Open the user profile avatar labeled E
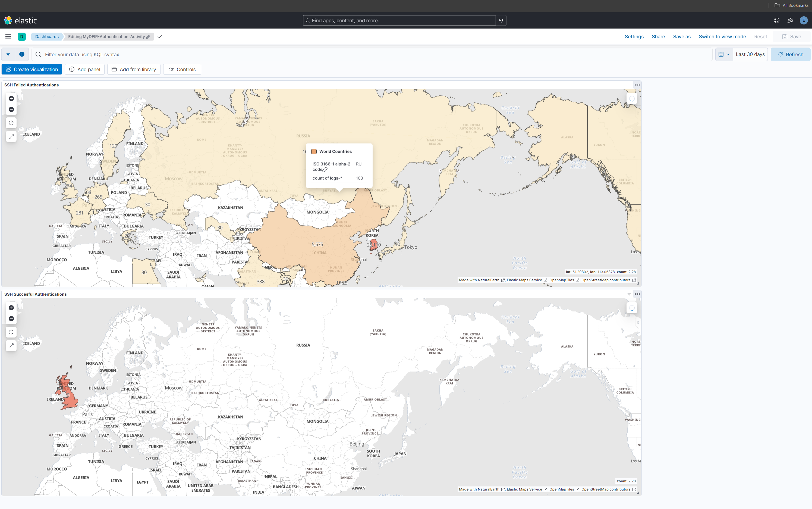Viewport: 812px width, 509px height. pyautogui.click(x=804, y=20)
